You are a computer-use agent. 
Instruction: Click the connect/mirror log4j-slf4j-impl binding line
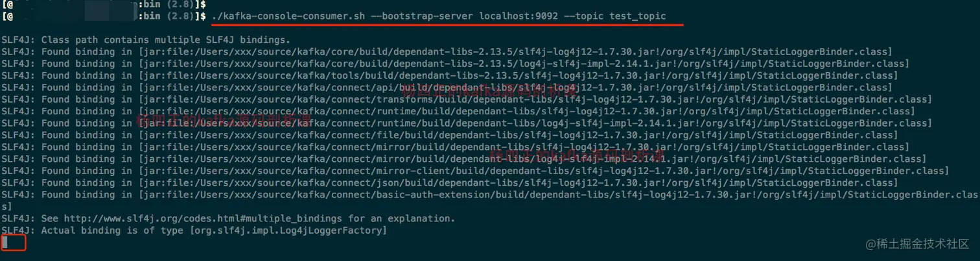[463, 158]
